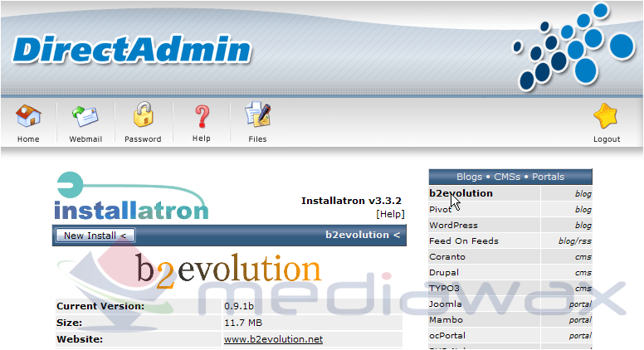This screenshot has width=644, height=350.
Task: Visit the www.b2evolution.net website link
Action: pyautogui.click(x=274, y=339)
